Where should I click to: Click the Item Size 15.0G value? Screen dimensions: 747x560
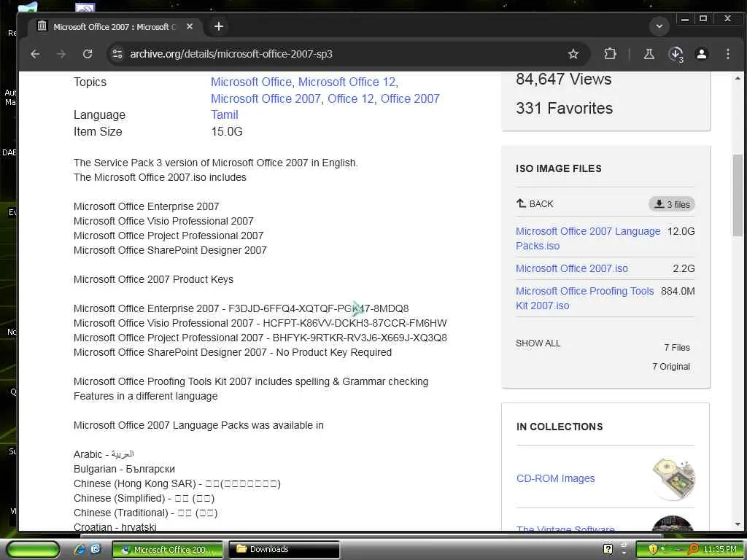[x=227, y=131]
